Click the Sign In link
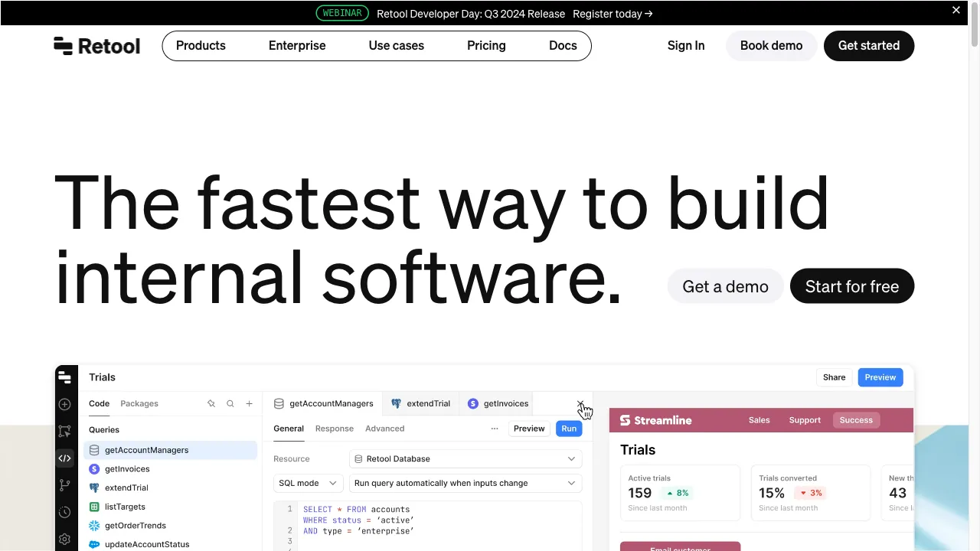 click(x=686, y=46)
